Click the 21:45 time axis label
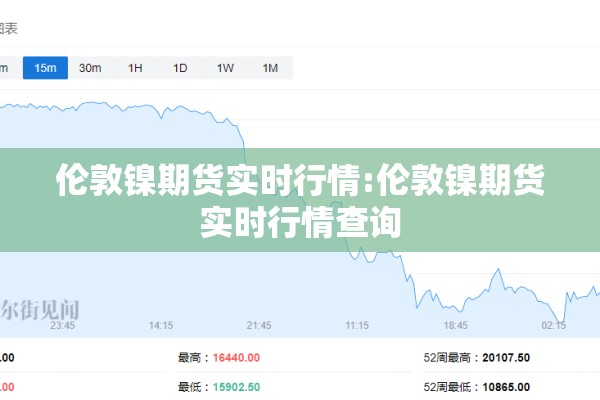Image resolution: width=600 pixels, height=400 pixels. pyautogui.click(x=259, y=325)
